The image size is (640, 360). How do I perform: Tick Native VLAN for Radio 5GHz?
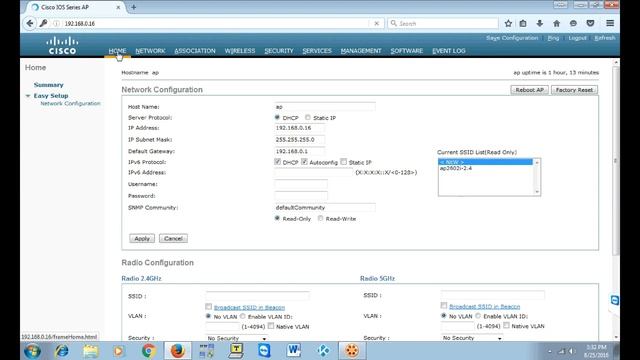pyautogui.click(x=507, y=325)
